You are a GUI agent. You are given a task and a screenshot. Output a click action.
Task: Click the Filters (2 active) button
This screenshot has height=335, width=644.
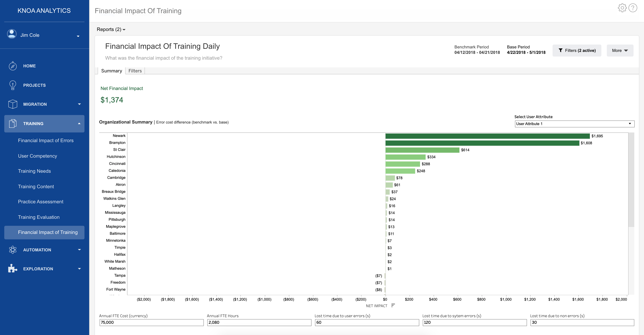(577, 51)
